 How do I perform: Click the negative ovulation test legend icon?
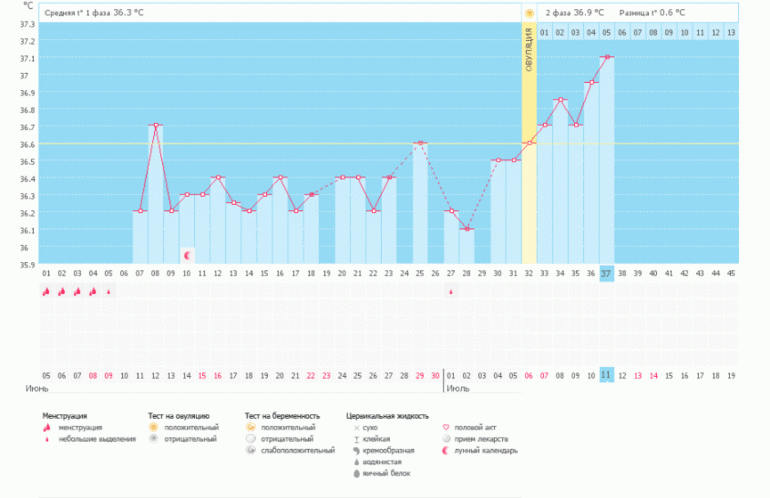click(154, 440)
